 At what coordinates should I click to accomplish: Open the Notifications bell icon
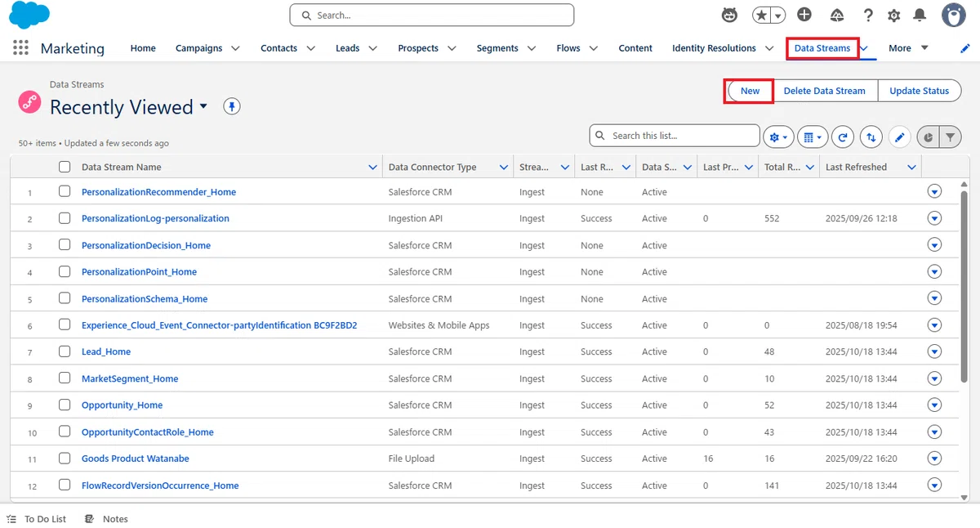(920, 15)
